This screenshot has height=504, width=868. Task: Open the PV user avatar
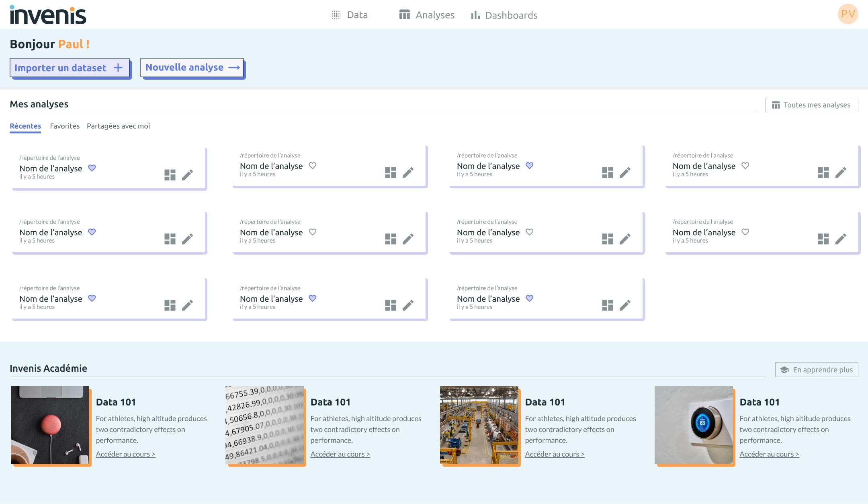click(x=848, y=14)
